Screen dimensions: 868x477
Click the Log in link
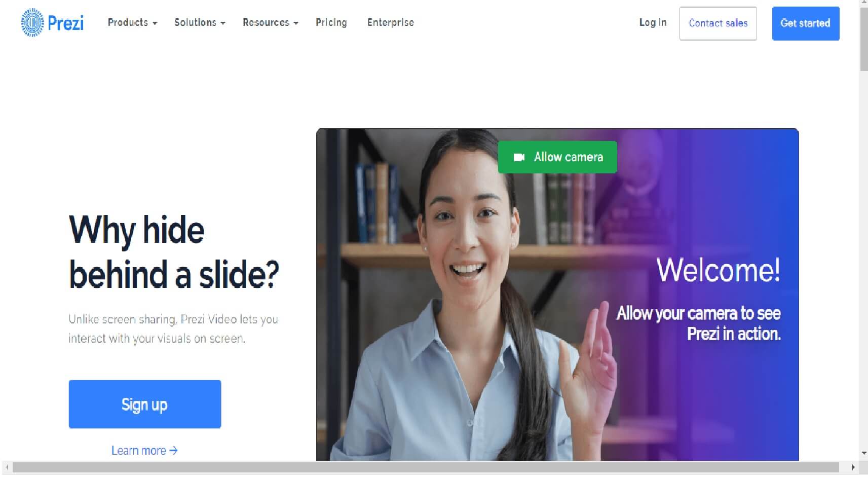click(x=653, y=22)
